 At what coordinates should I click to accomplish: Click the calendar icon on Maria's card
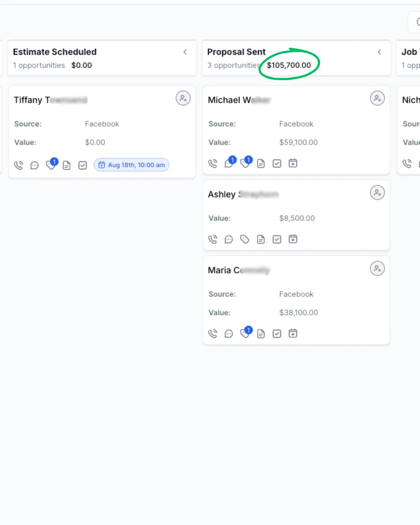coord(293,333)
